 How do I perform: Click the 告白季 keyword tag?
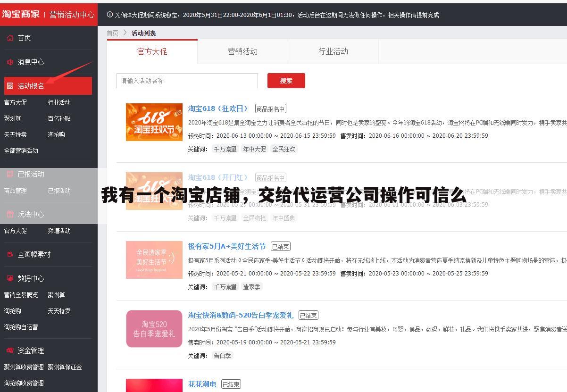[222, 356]
